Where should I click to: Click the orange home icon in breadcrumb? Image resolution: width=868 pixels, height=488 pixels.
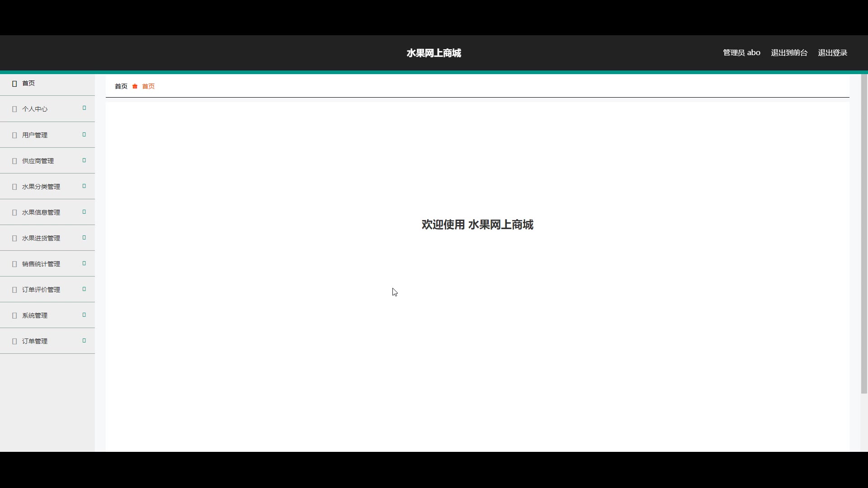coord(135,86)
